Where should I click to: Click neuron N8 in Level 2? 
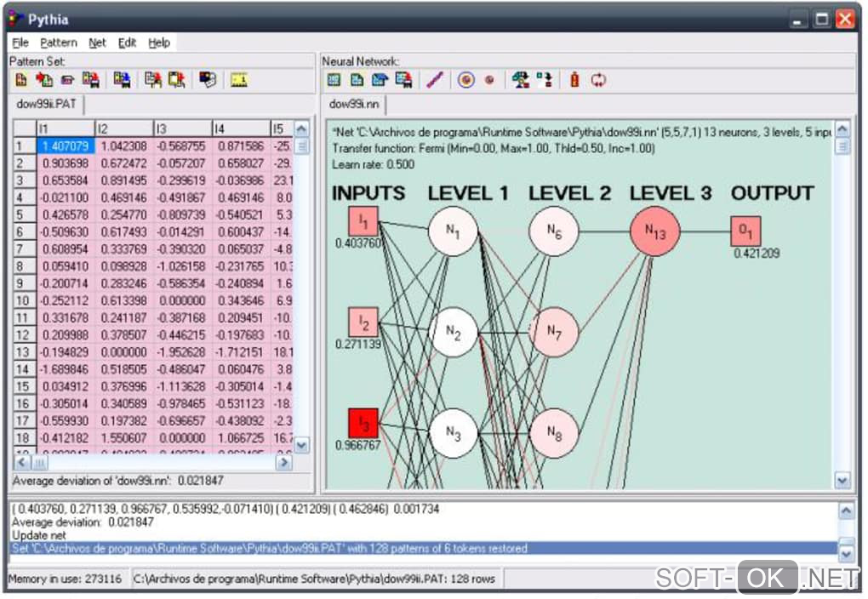click(554, 433)
